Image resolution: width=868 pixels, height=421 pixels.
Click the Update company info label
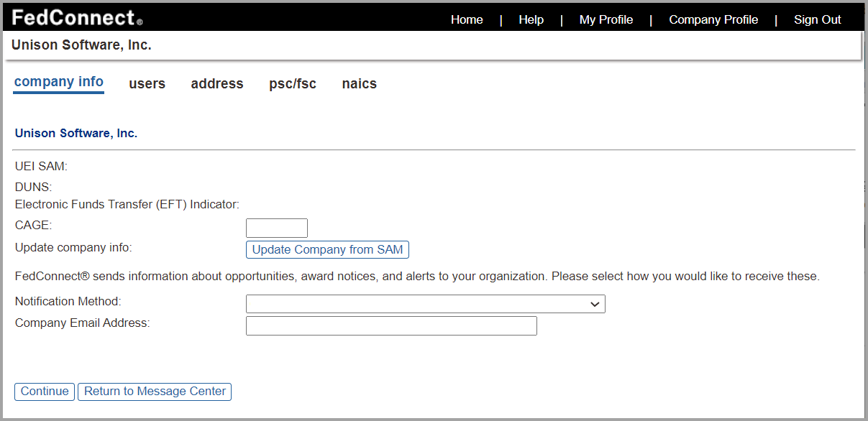73,248
